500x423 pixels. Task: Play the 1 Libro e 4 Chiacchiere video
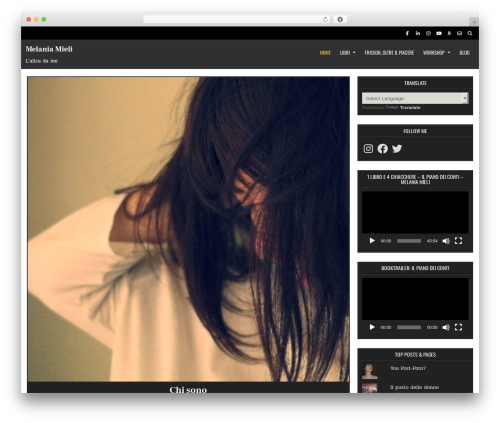(x=372, y=241)
